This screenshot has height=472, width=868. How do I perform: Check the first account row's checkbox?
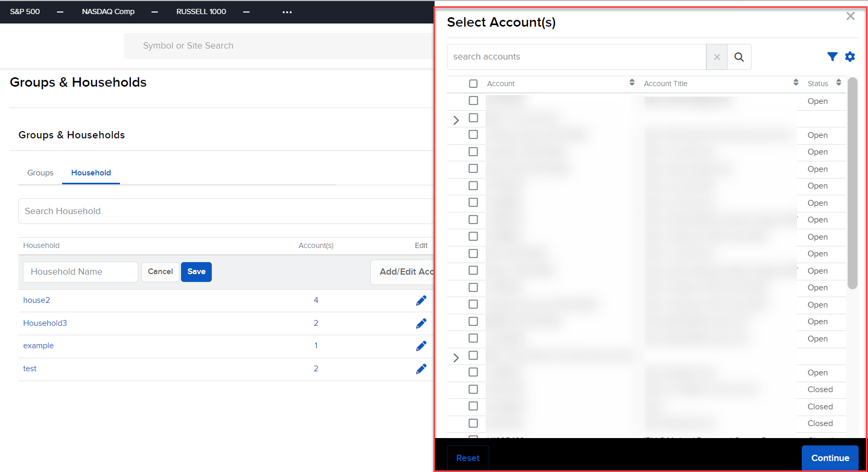point(473,100)
